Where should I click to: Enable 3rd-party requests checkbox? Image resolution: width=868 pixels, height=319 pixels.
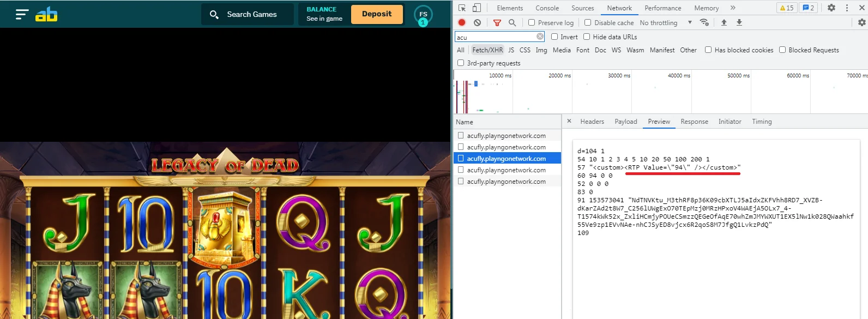pyautogui.click(x=461, y=63)
